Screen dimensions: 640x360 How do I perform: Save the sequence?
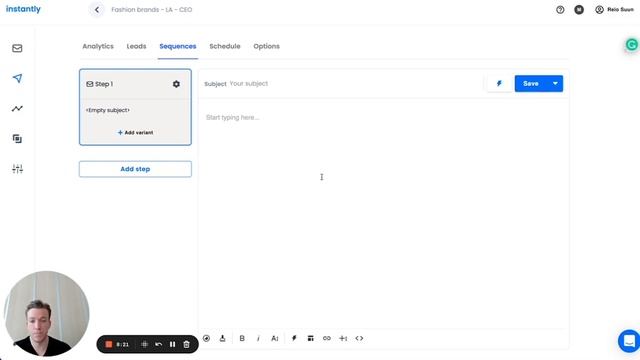click(x=531, y=84)
